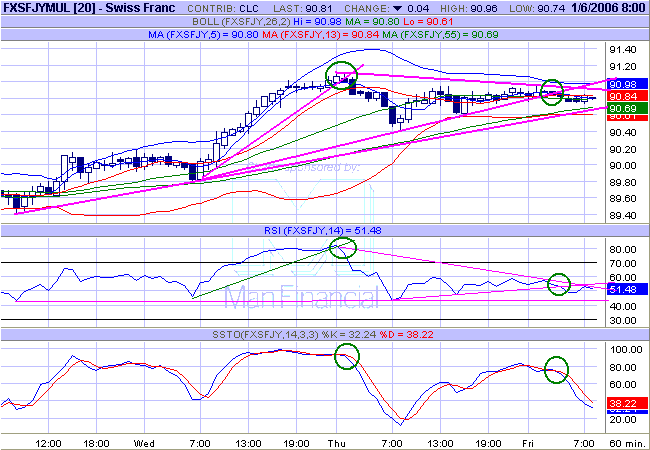The height and width of the screenshot is (450, 650).
Task: Click the Fri day label on time axis
Action: [x=528, y=443]
